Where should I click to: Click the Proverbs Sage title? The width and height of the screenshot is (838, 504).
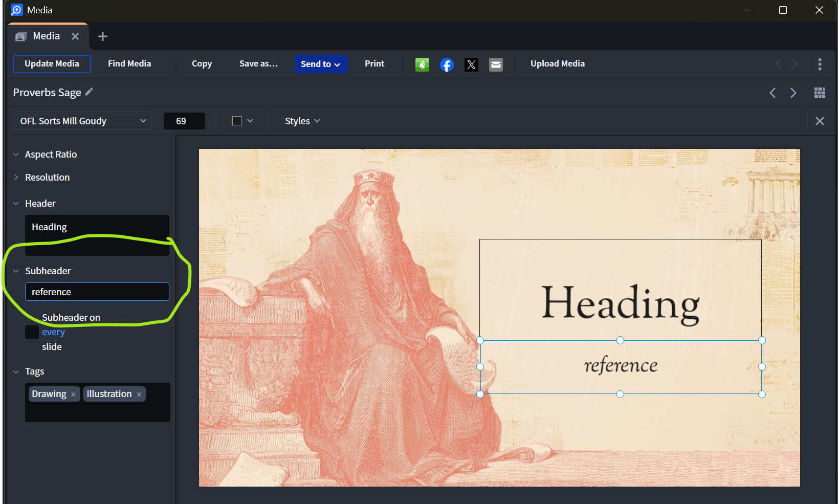(x=47, y=93)
